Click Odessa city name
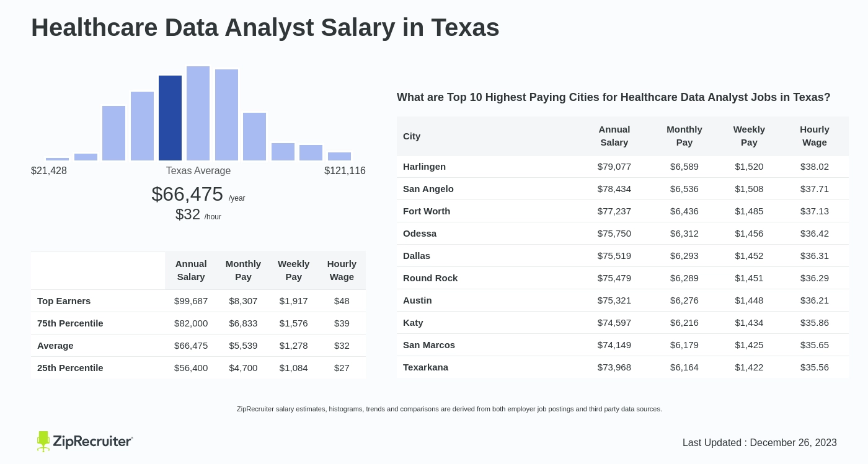This screenshot has height=464, width=868. tap(420, 233)
